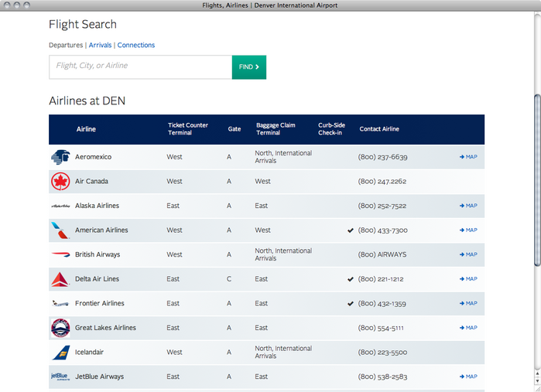Open the map for British Airways
This screenshot has height=392, width=541.
pos(468,254)
